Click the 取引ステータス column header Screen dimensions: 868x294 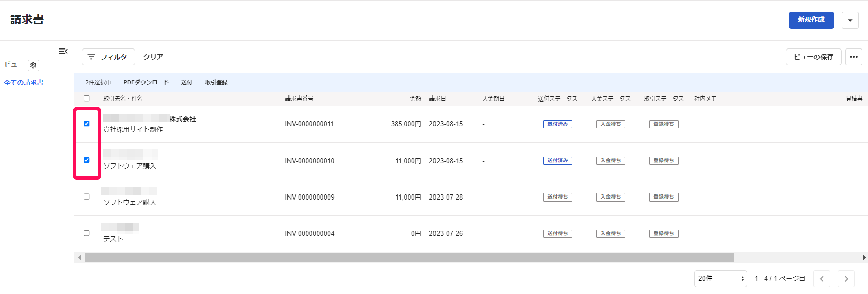coord(664,99)
